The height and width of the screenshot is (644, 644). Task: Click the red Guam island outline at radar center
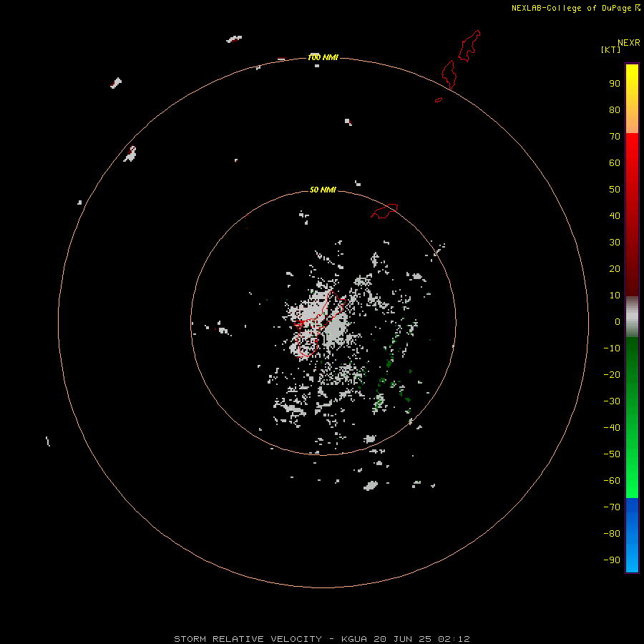319,323
